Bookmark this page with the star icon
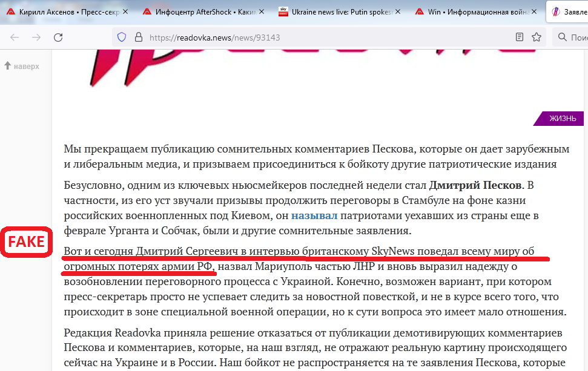588x371 pixels. point(536,38)
